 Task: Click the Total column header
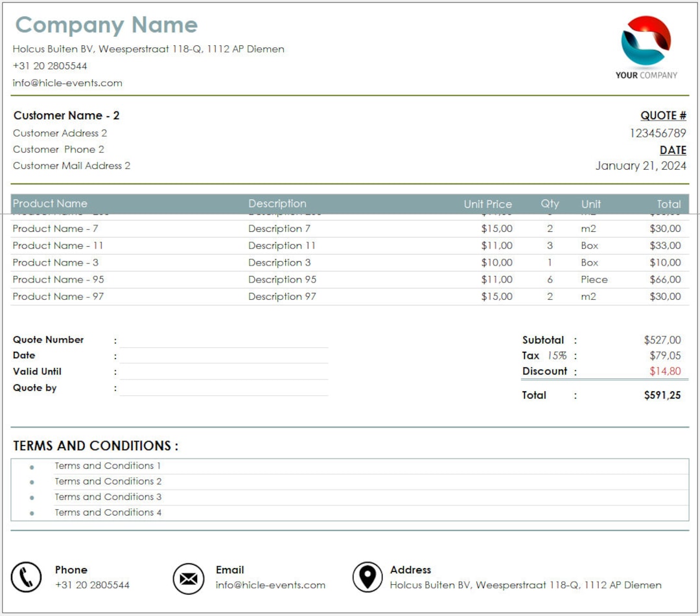[669, 204]
